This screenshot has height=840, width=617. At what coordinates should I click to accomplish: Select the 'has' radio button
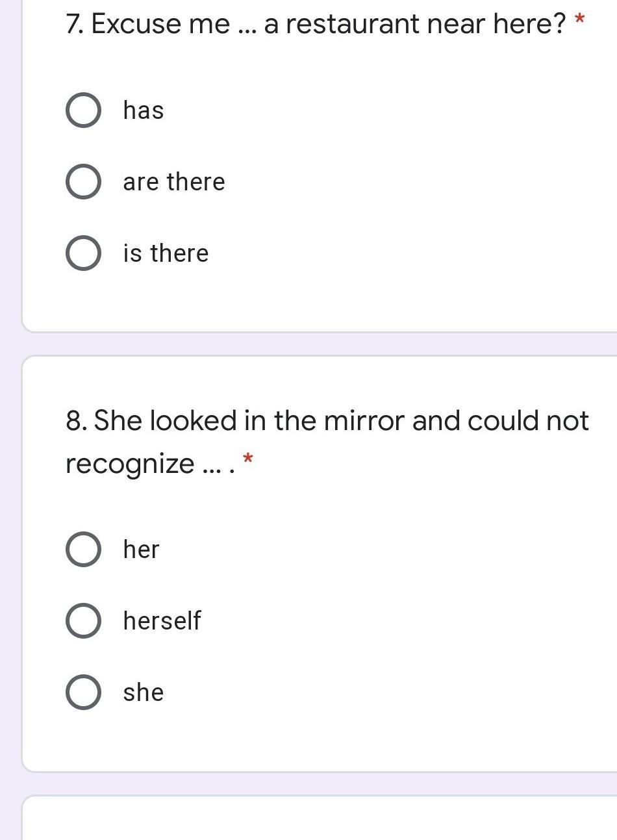pos(83,110)
